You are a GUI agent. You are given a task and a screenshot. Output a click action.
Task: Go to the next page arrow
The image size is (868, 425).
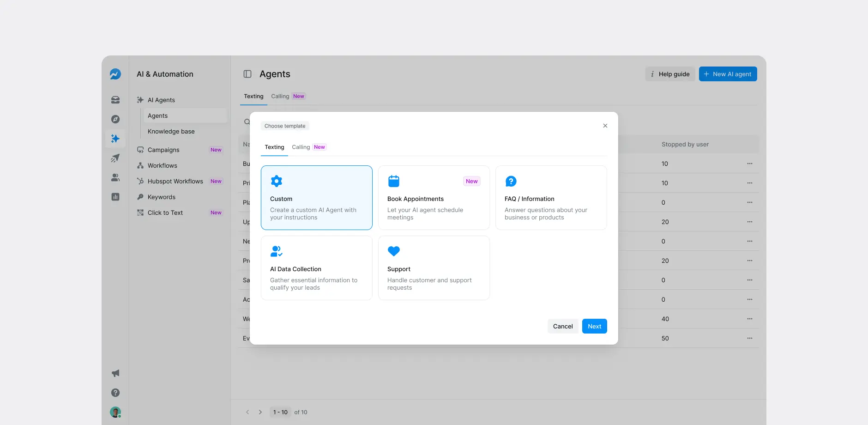point(260,412)
